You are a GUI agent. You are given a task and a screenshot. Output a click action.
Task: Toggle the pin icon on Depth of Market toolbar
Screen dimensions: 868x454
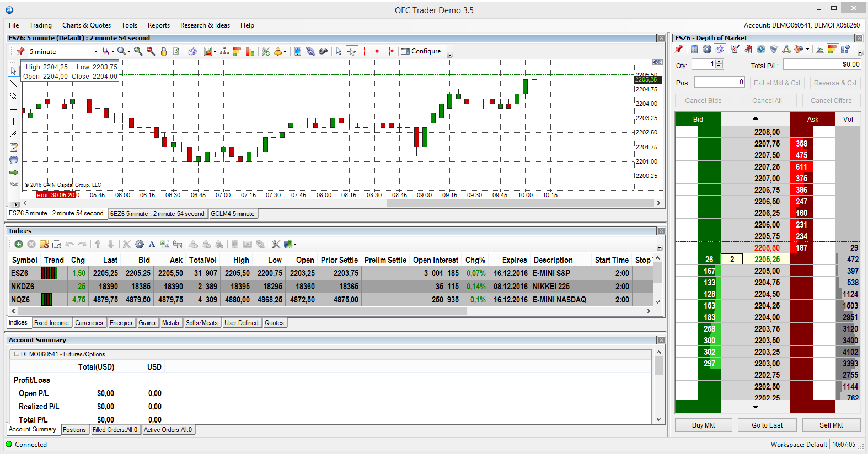[x=679, y=49]
